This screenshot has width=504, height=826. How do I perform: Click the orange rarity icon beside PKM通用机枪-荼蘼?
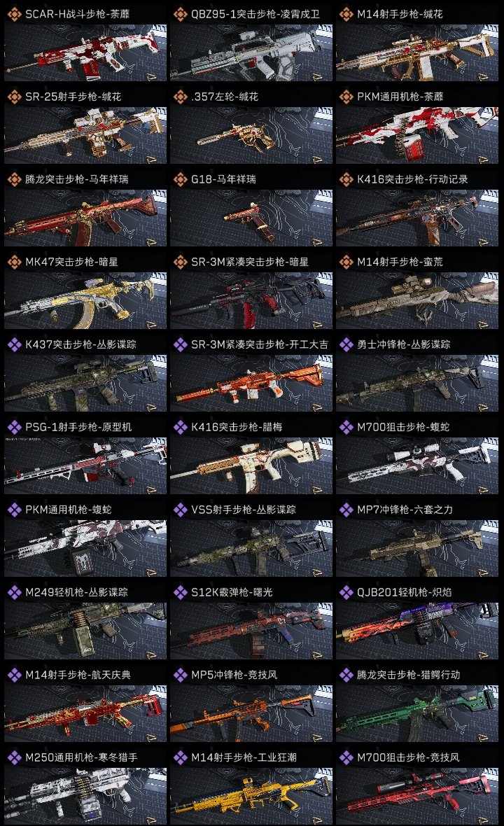346,97
